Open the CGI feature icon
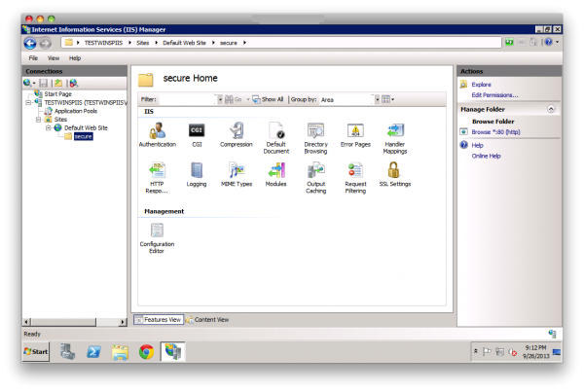Viewport: 584px width, 392px height. (x=196, y=130)
